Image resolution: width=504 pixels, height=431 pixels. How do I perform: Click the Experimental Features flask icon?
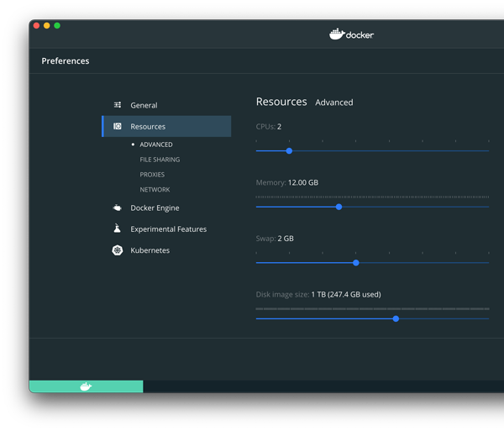[x=118, y=229]
